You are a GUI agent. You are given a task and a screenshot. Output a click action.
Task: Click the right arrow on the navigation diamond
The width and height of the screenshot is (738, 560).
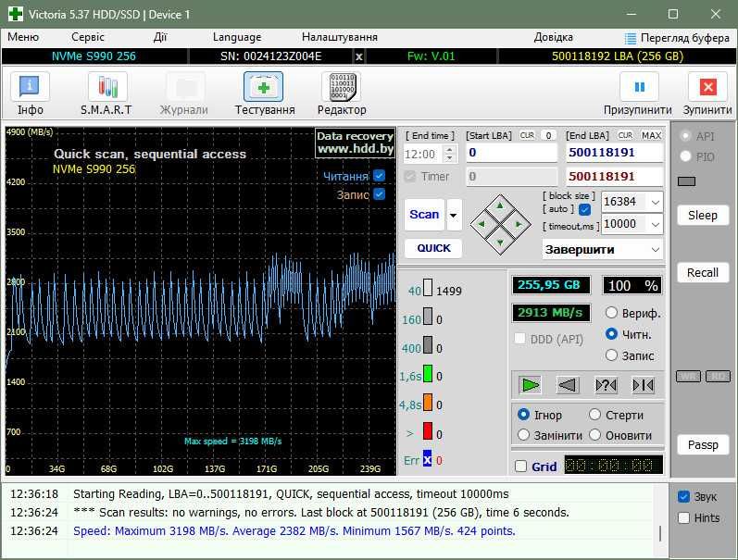(519, 224)
